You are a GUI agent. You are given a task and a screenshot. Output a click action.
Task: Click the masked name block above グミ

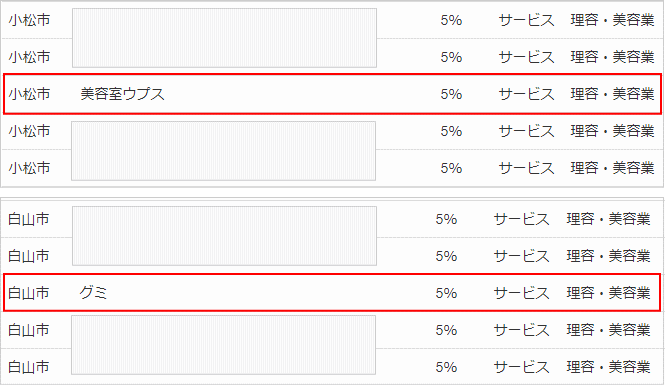coord(224,236)
